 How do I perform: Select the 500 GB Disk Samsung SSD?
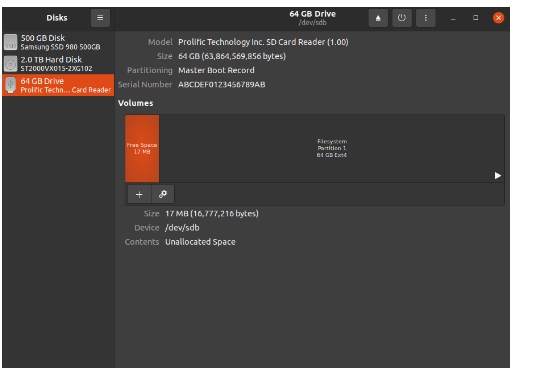[x=58, y=42]
